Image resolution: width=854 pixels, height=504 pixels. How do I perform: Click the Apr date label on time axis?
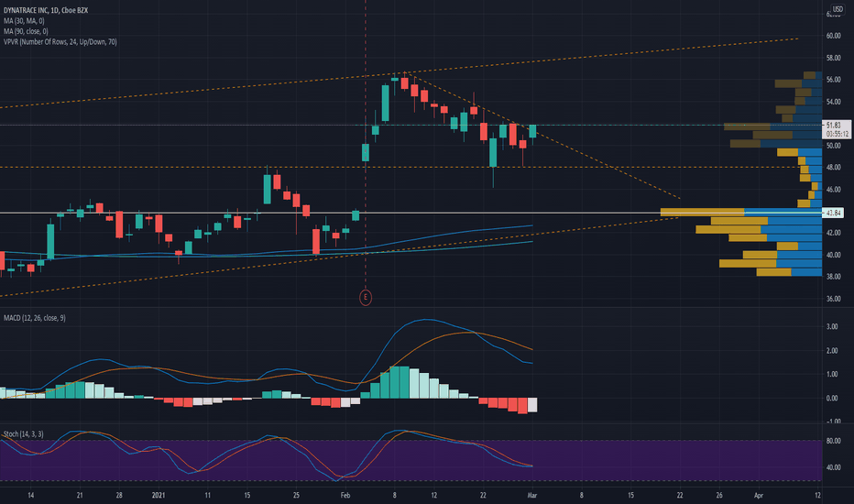[759, 495]
